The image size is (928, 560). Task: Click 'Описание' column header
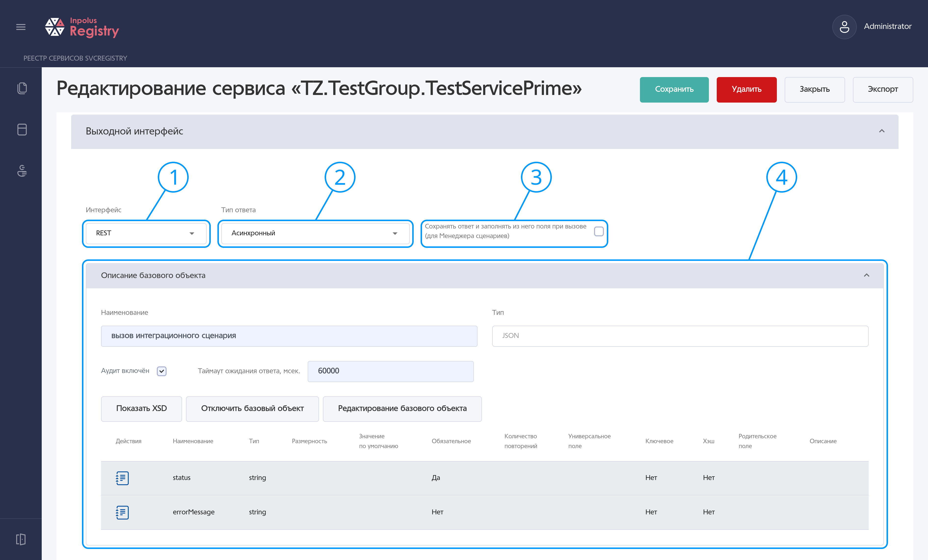(x=823, y=441)
